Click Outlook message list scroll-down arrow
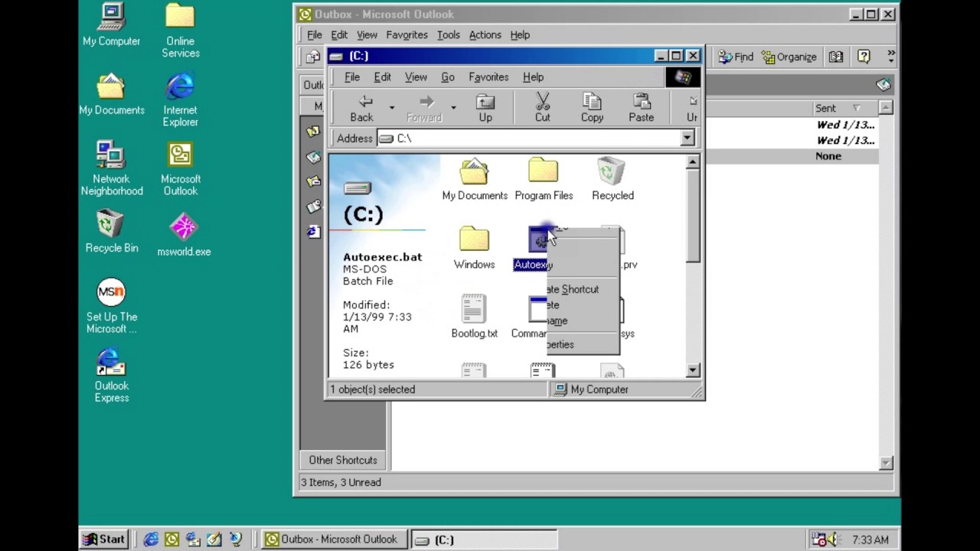The height and width of the screenshot is (551, 980). point(886,463)
